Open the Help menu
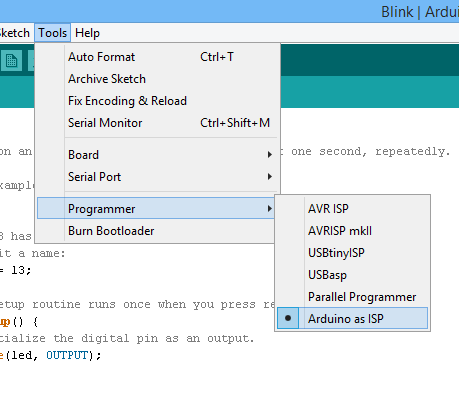The image size is (459, 397). tap(87, 33)
